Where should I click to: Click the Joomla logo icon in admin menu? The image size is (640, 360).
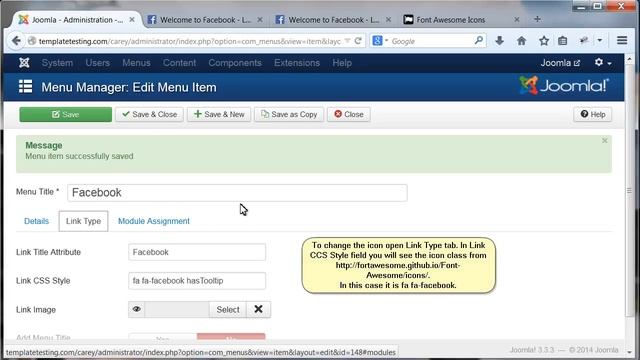[x=24, y=63]
